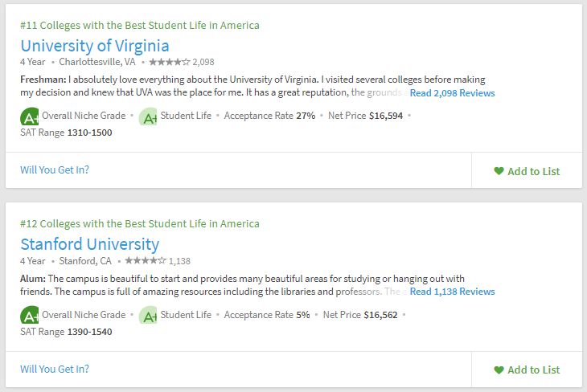587x392 pixels.
Task: Open Read 2,098 Reviews link
Action: click(452, 92)
